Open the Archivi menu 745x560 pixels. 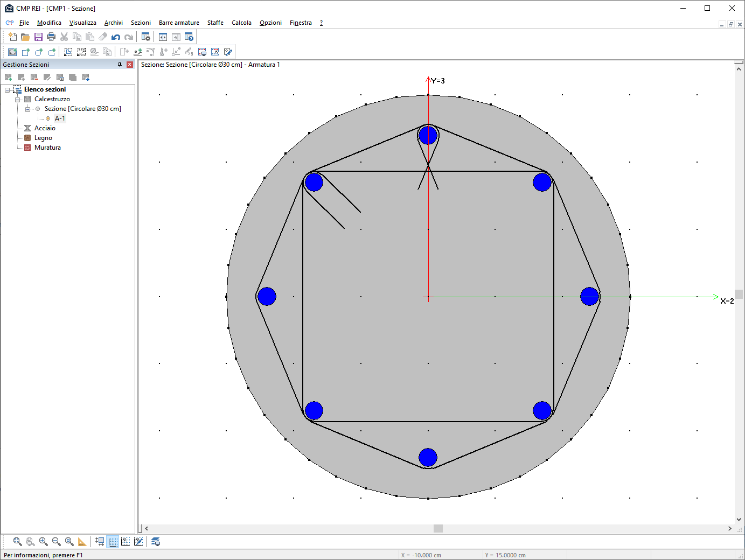click(x=113, y=23)
